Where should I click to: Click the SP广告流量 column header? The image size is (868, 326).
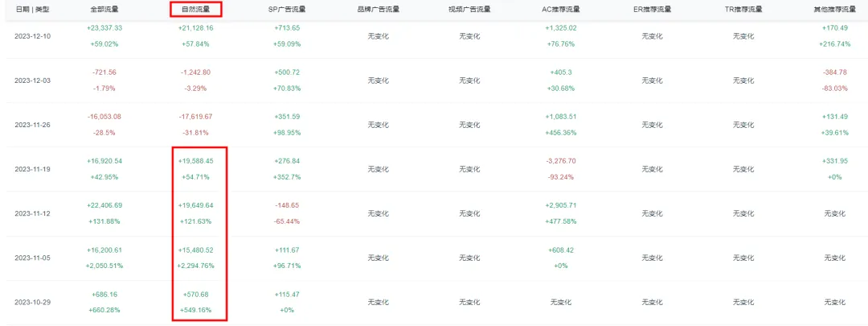click(287, 10)
